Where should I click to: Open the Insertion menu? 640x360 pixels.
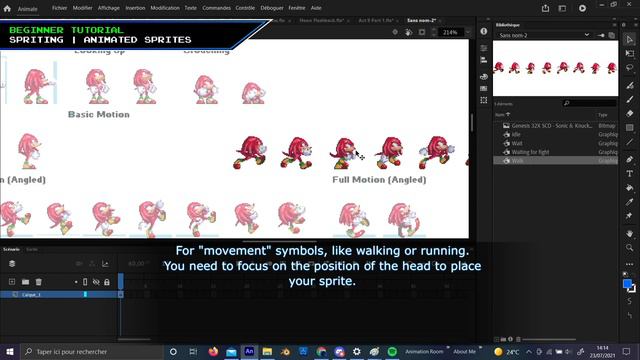pos(135,8)
